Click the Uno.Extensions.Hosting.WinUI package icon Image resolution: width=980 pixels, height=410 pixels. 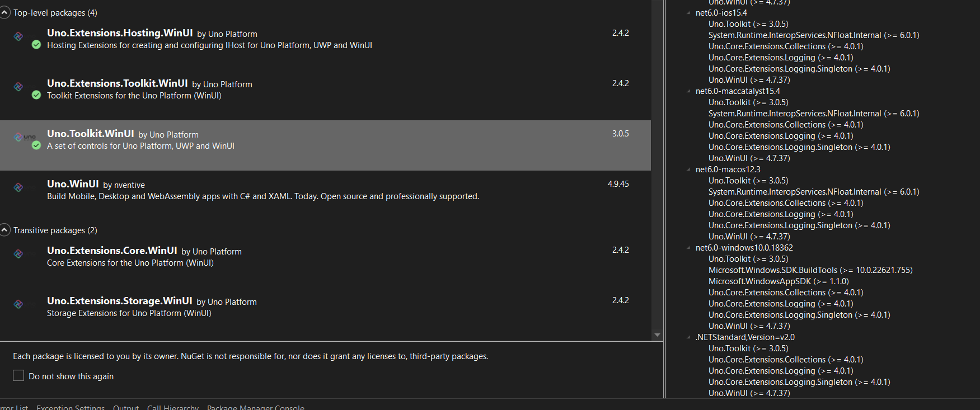pos(18,36)
